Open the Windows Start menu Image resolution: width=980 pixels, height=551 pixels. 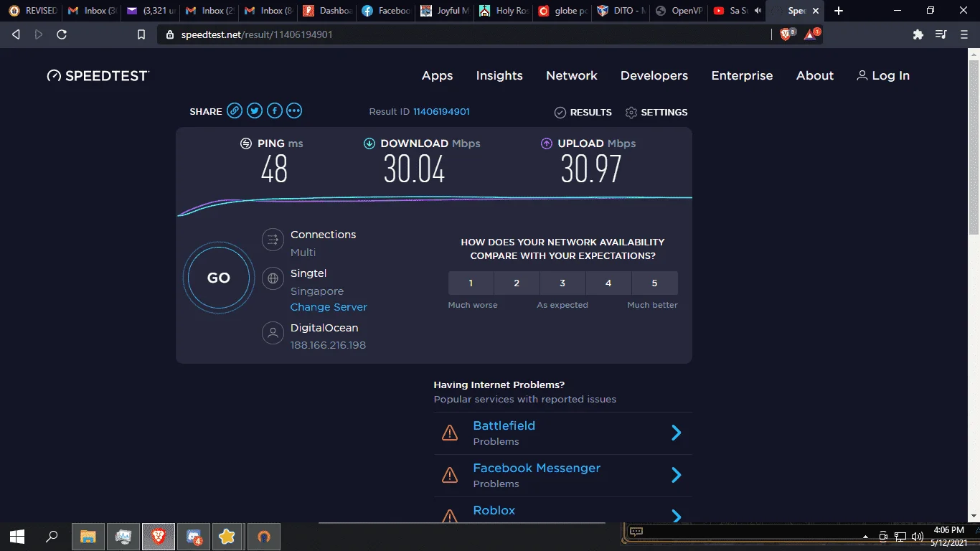(x=17, y=536)
